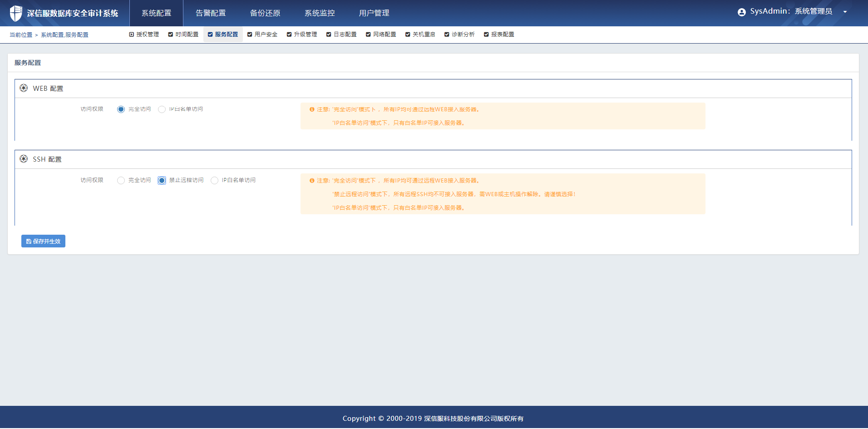The image size is (868, 429).
Task: Select 完全访问 radio under SSH 配置
Action: click(x=121, y=181)
